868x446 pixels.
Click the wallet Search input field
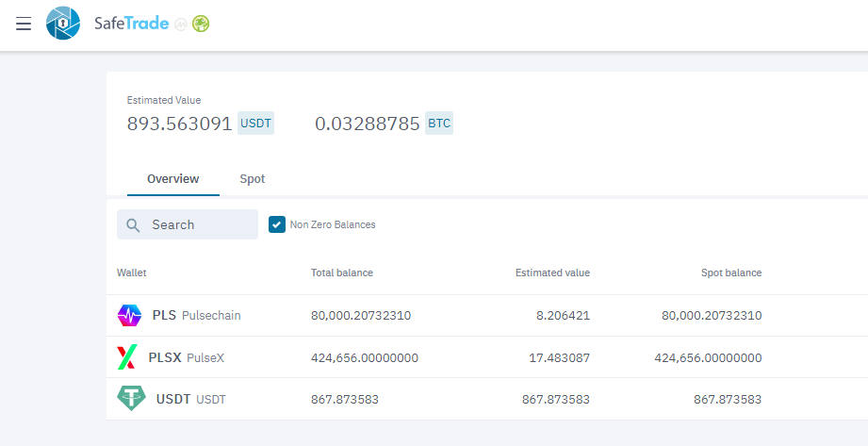pos(188,224)
